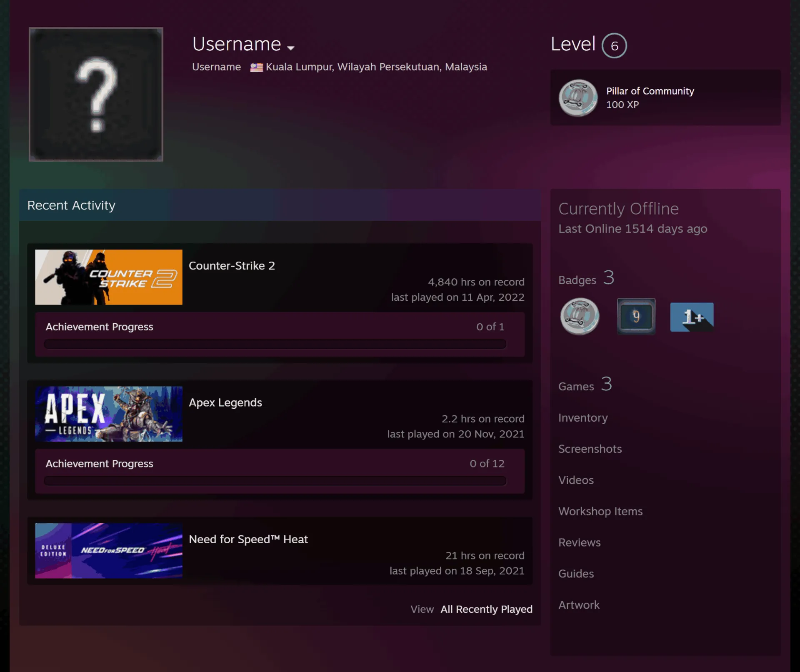Click the Malaysia flag icon
Image resolution: width=800 pixels, height=672 pixels.
256,67
